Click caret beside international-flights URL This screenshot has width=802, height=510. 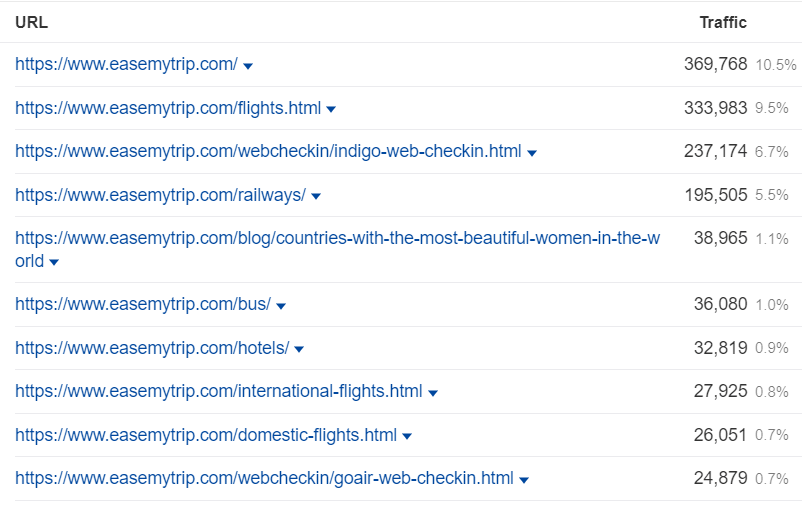pos(433,393)
